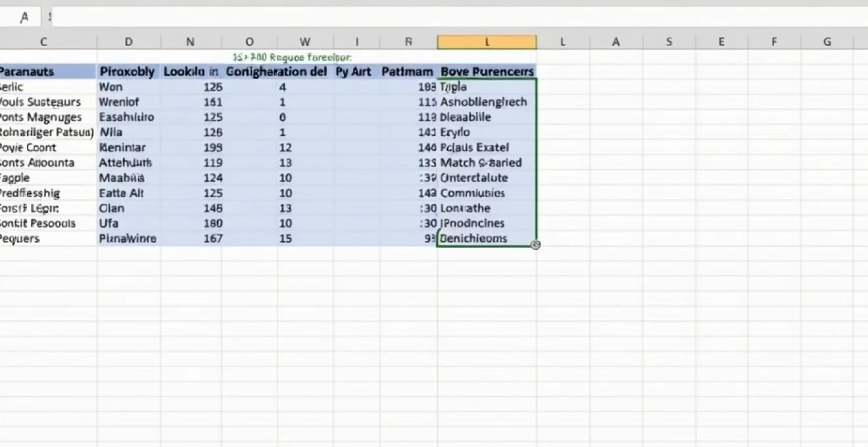The image size is (868, 447).
Task: Select the Pattmam header cell
Action: pyautogui.click(x=407, y=71)
